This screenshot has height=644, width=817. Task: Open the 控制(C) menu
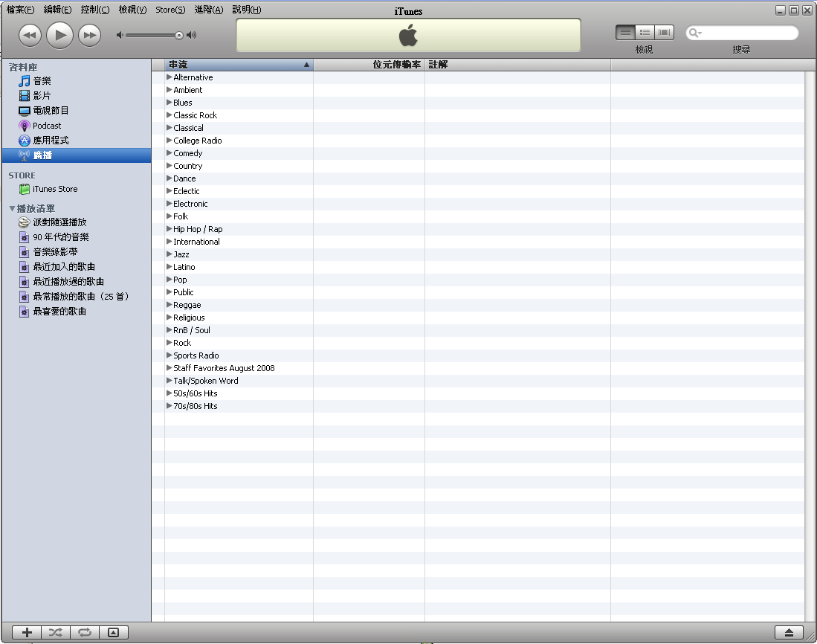coord(95,10)
